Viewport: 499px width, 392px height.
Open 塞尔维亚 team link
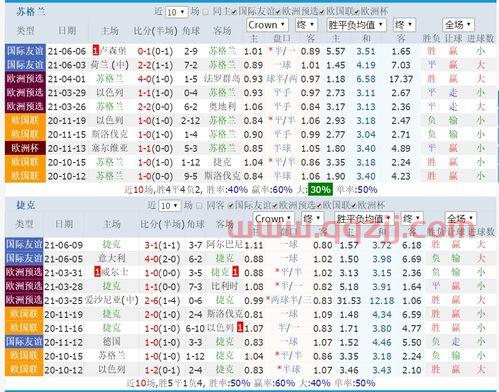110,148
